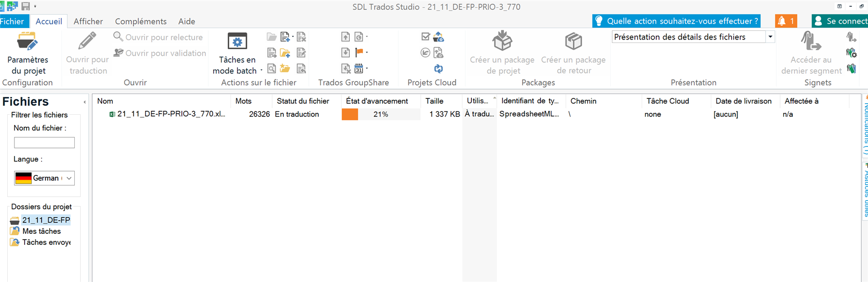The image size is (868, 282).
Task: Sort by the Nom column header
Action: [x=162, y=101]
